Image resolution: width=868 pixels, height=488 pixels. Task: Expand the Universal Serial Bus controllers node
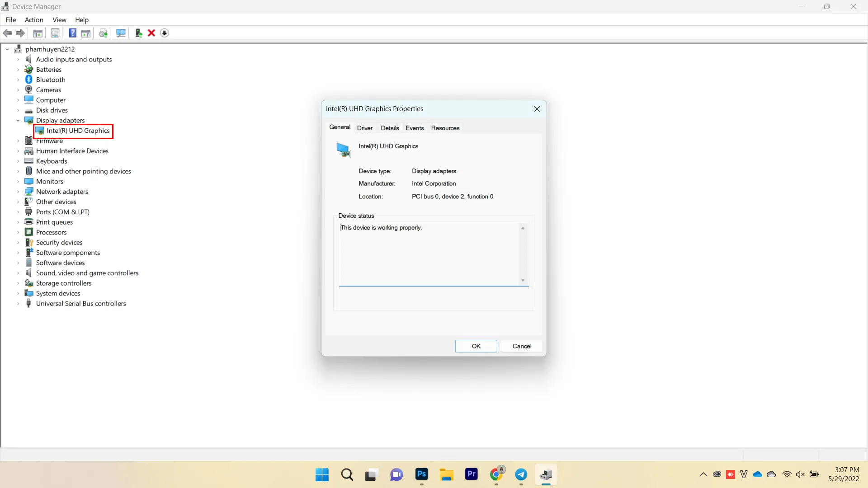18,304
